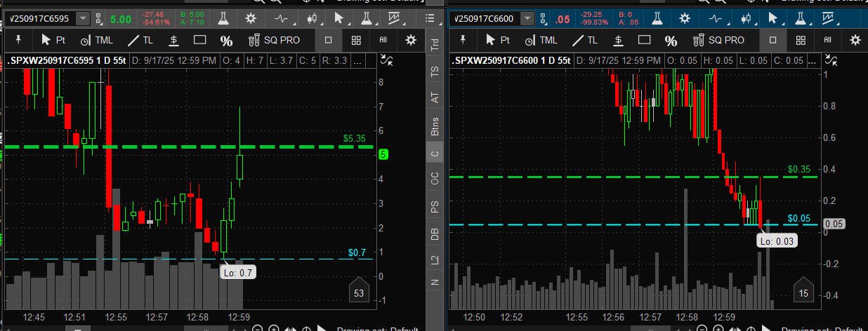Viewport: 868px width, 331px height.
Task: Choose the rectangle drawing tool on right chart
Action: click(645, 41)
